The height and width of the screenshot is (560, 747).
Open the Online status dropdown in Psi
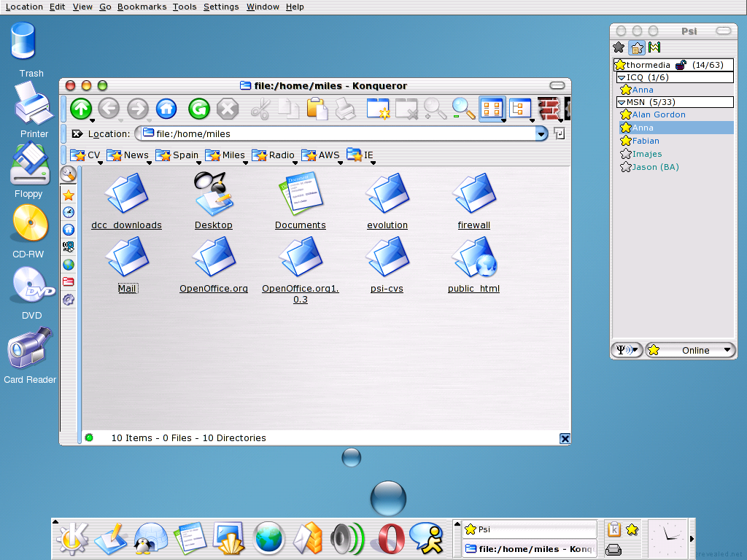690,350
